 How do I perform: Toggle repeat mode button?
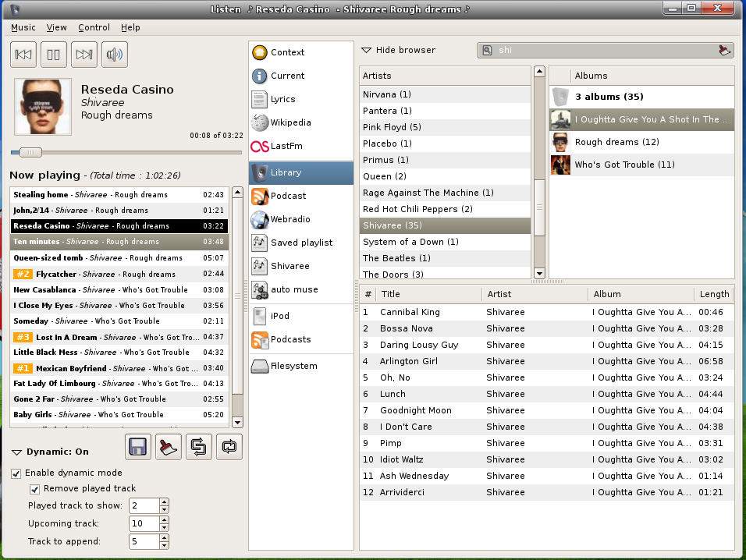pyautogui.click(x=229, y=447)
